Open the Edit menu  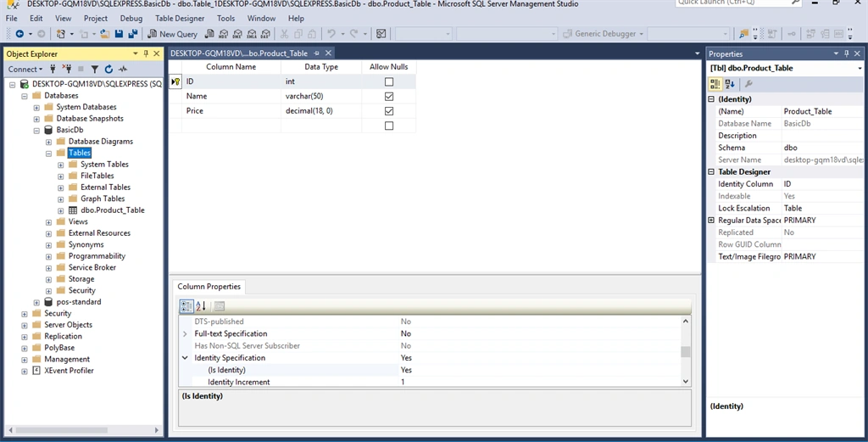(x=36, y=19)
